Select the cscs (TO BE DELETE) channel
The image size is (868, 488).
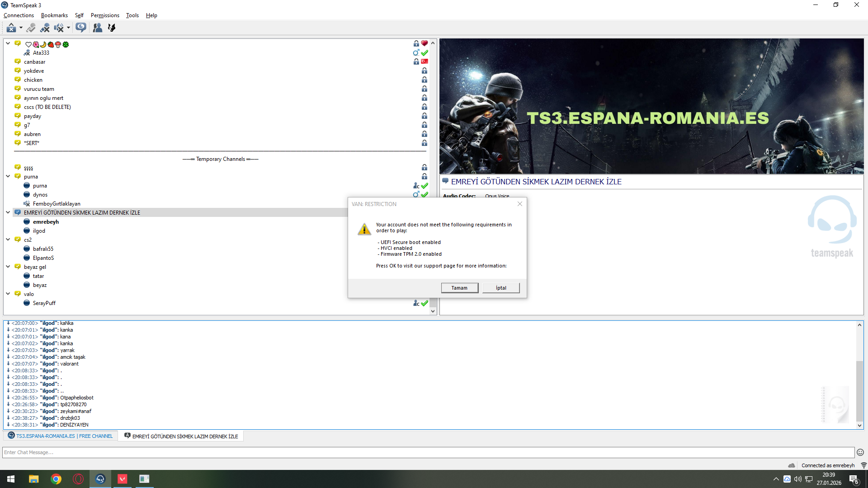(x=47, y=107)
